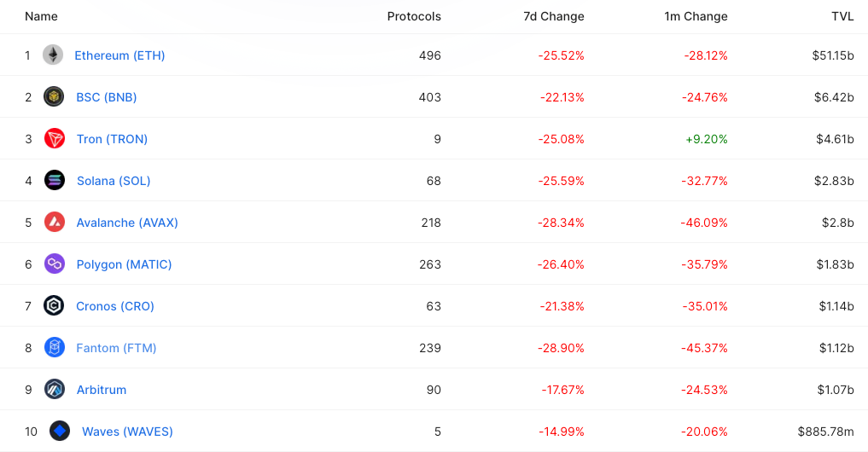Click the BSC chain logo icon
This screenshot has height=452, width=868.
(54, 97)
